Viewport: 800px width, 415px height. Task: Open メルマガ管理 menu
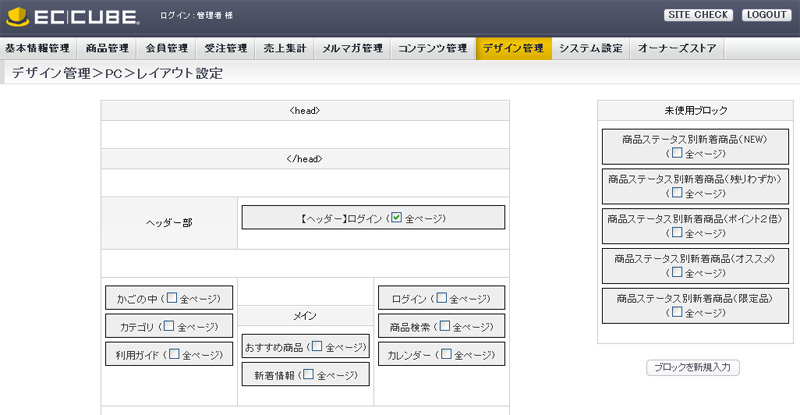point(353,48)
